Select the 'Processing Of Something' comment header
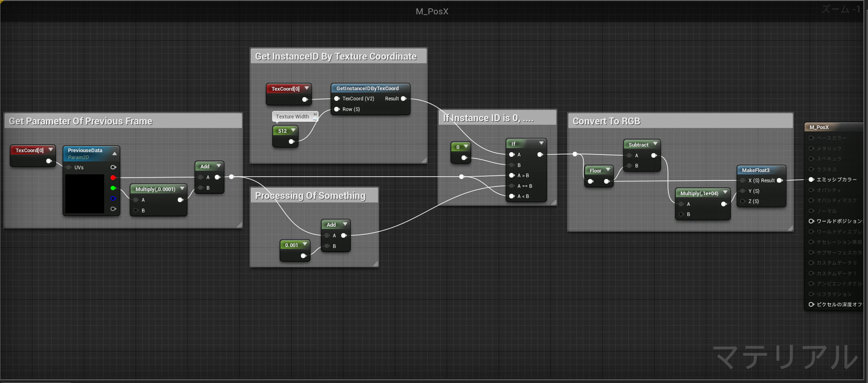The height and width of the screenshot is (383, 868). point(314,195)
